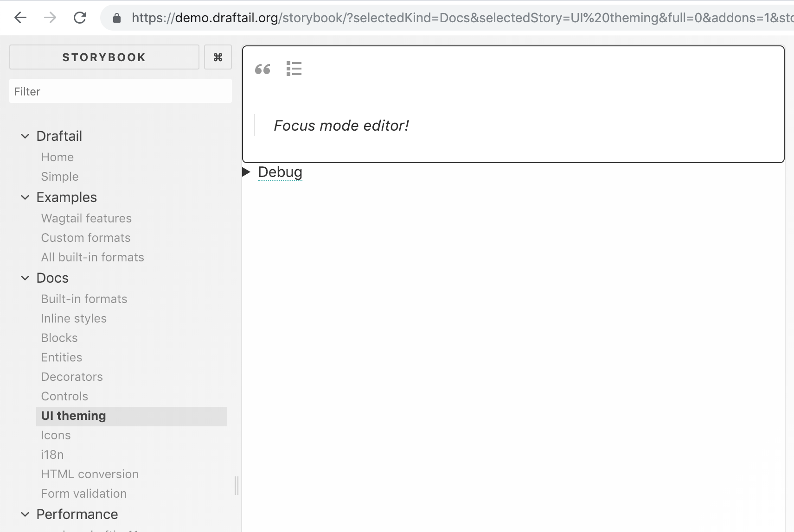Open keyboard shortcuts with the ⌘ button
Viewport: 794px width, 532px height.
[218, 57]
